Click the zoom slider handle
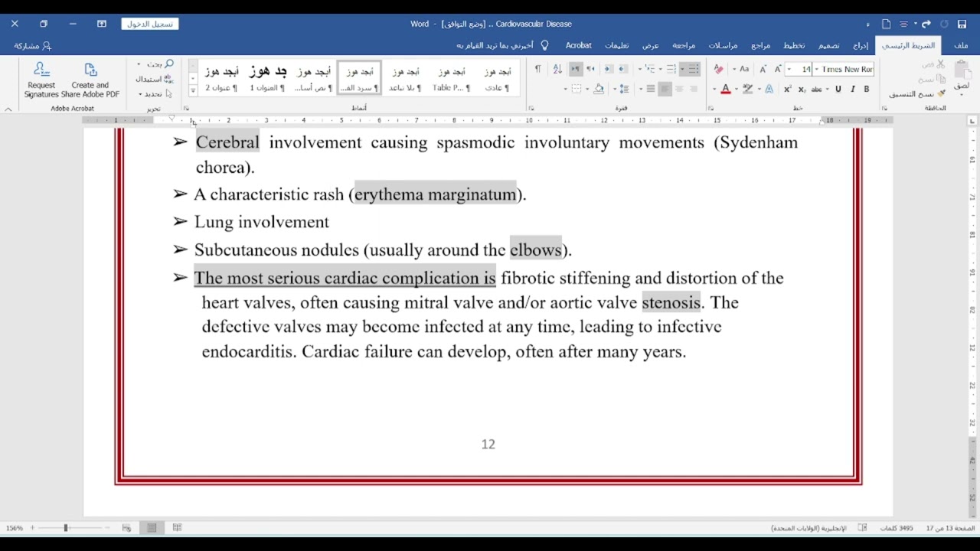The width and height of the screenshot is (980, 551). point(66,528)
